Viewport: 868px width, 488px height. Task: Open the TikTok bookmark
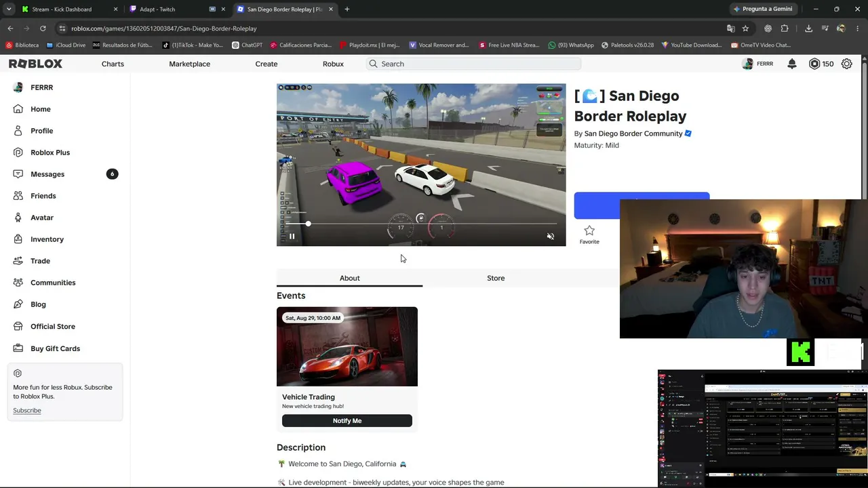pyautogui.click(x=193, y=45)
